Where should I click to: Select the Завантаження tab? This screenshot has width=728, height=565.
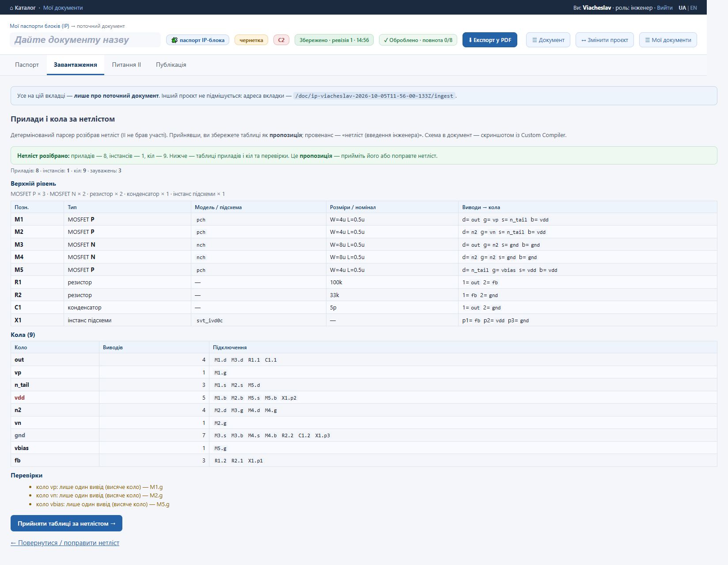pyautogui.click(x=76, y=65)
